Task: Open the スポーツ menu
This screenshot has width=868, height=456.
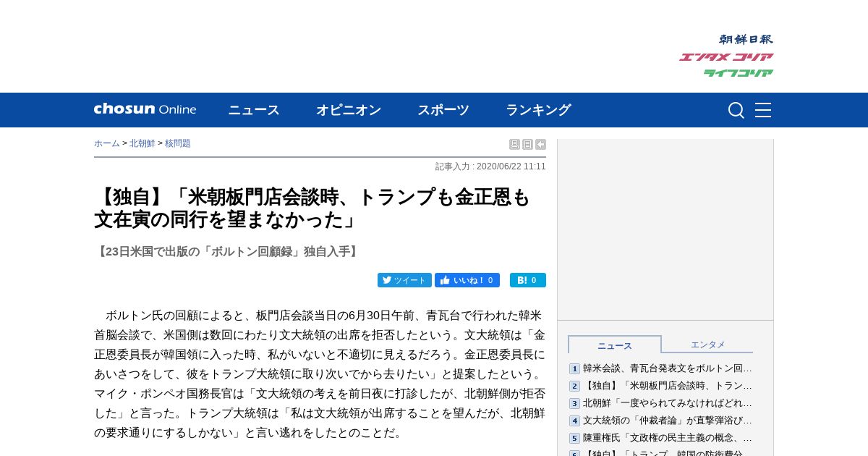Action: pyautogui.click(x=443, y=110)
